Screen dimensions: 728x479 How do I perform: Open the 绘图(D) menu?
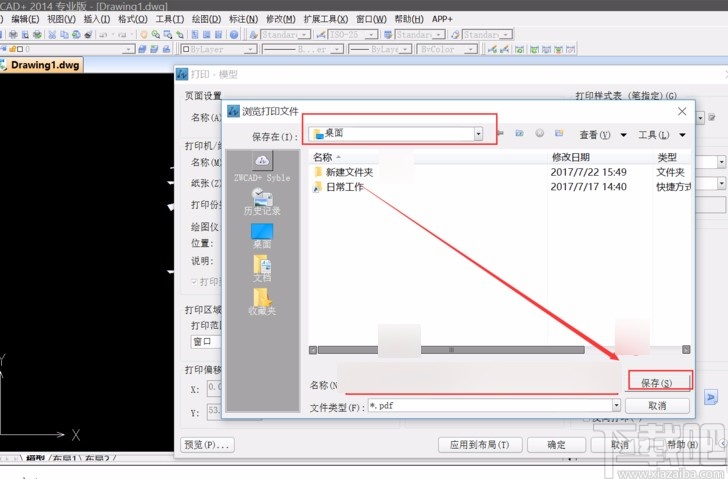[x=207, y=19]
